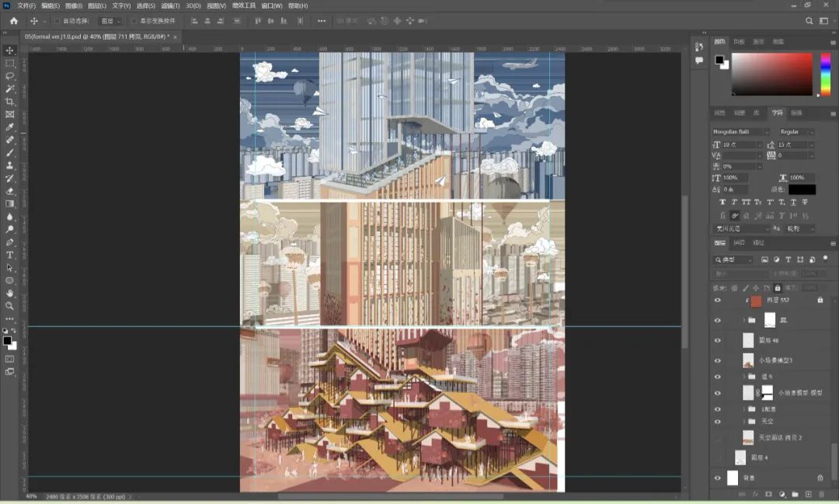Create a new group folder icon
The width and height of the screenshot is (839, 504).
pos(795,495)
